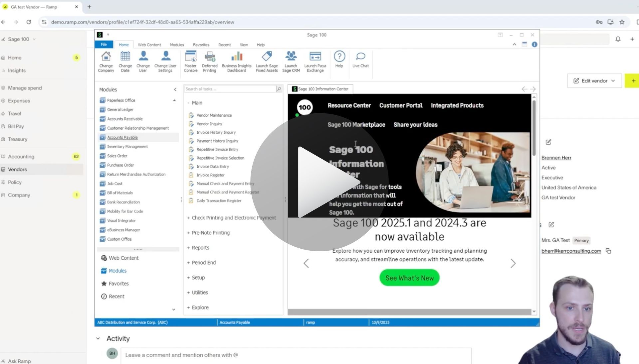Open the Edit vendor dropdown
Viewport: 639px width, 364px height.
point(594,81)
